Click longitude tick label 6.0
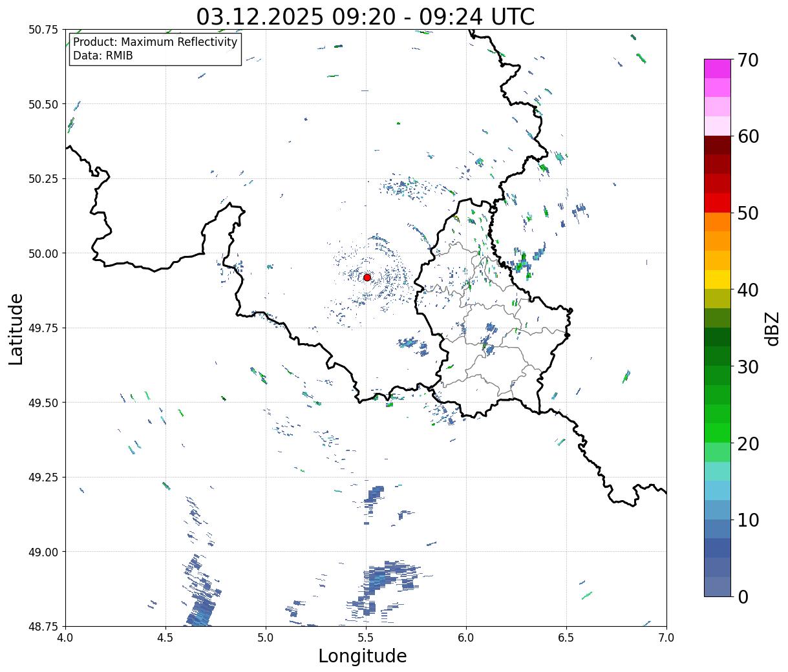788x672 pixels. 466,638
